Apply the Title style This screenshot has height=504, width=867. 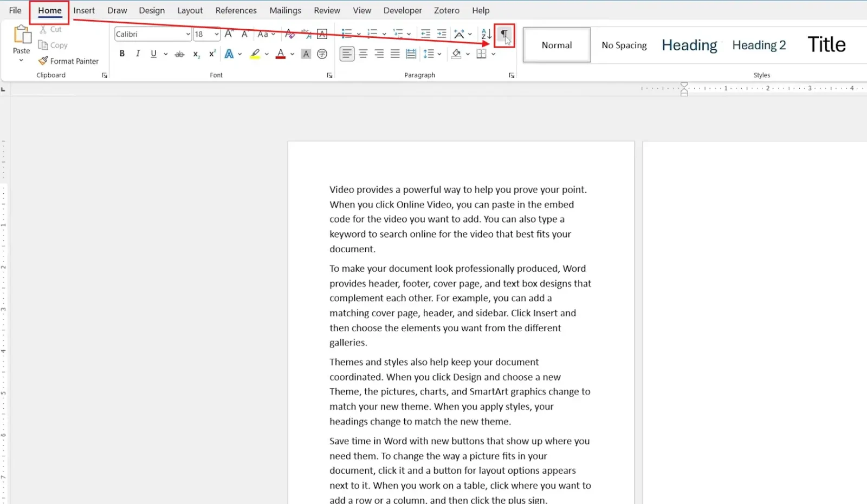pos(826,45)
